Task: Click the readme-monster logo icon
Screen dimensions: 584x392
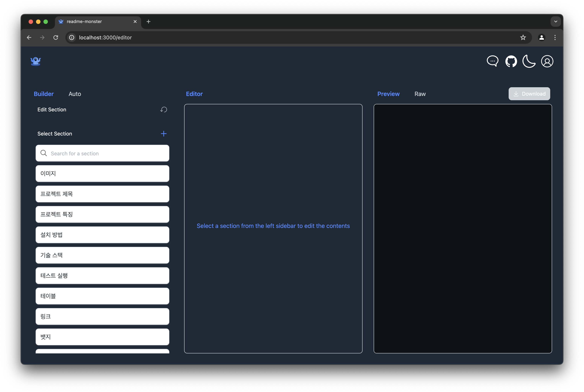Action: [35, 61]
